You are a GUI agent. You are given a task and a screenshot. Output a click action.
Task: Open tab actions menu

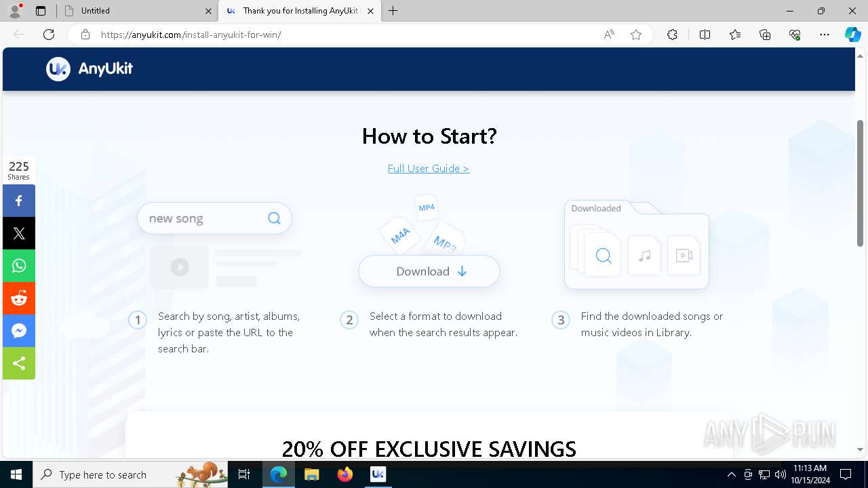click(x=41, y=11)
